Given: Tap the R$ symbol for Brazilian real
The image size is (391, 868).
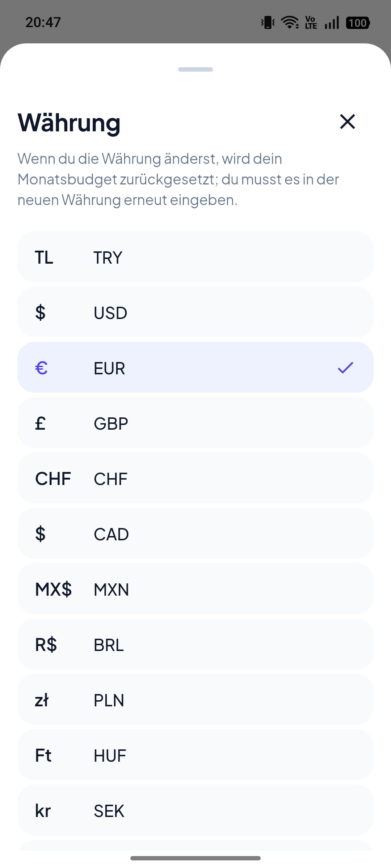Looking at the screenshot, I should pos(46,645).
